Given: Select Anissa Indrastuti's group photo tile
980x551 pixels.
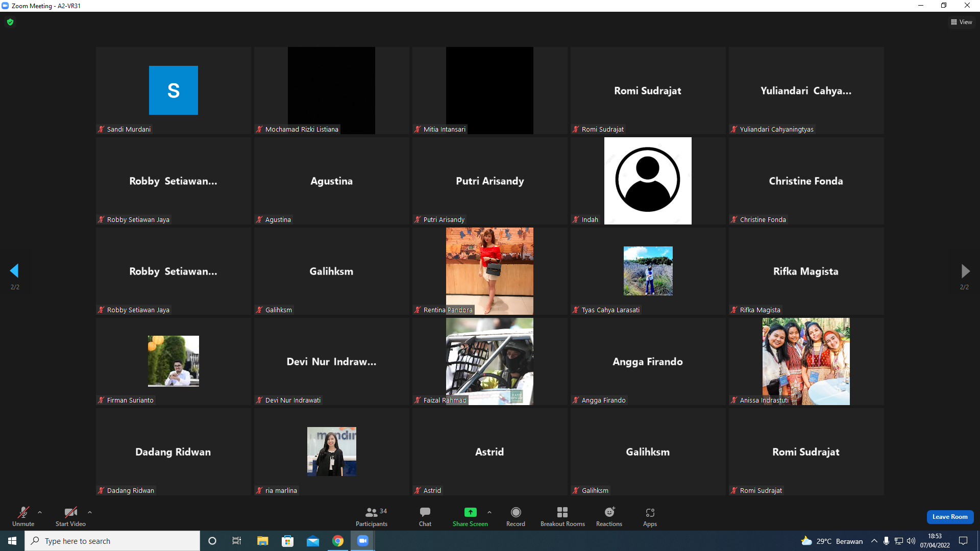Looking at the screenshot, I should 806,361.
